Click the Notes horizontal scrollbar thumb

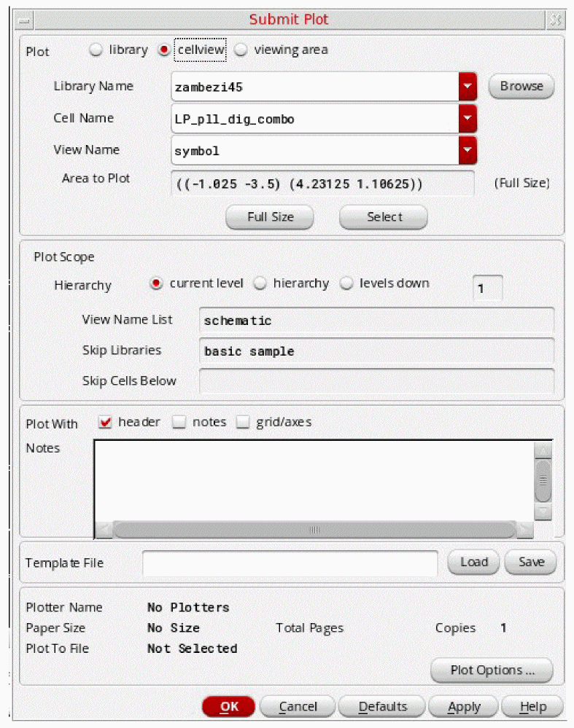click(314, 529)
